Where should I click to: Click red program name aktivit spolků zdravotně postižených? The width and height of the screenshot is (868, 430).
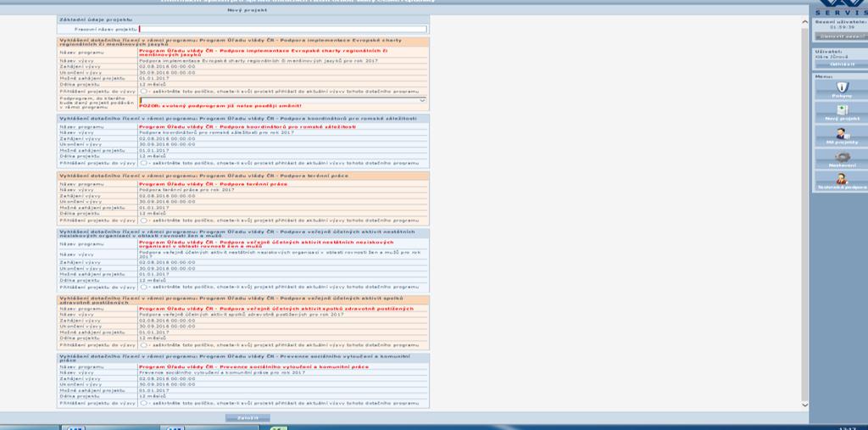pos(276,309)
